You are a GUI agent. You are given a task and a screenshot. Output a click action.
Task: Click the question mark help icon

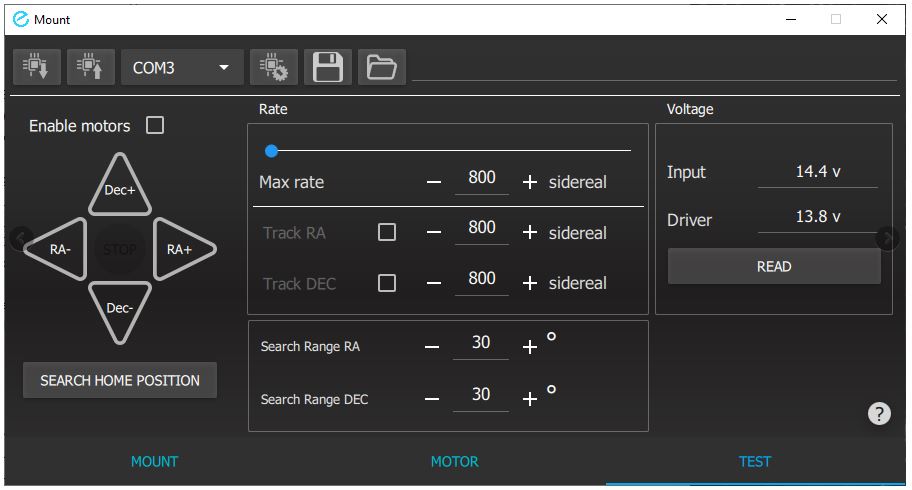click(x=879, y=414)
